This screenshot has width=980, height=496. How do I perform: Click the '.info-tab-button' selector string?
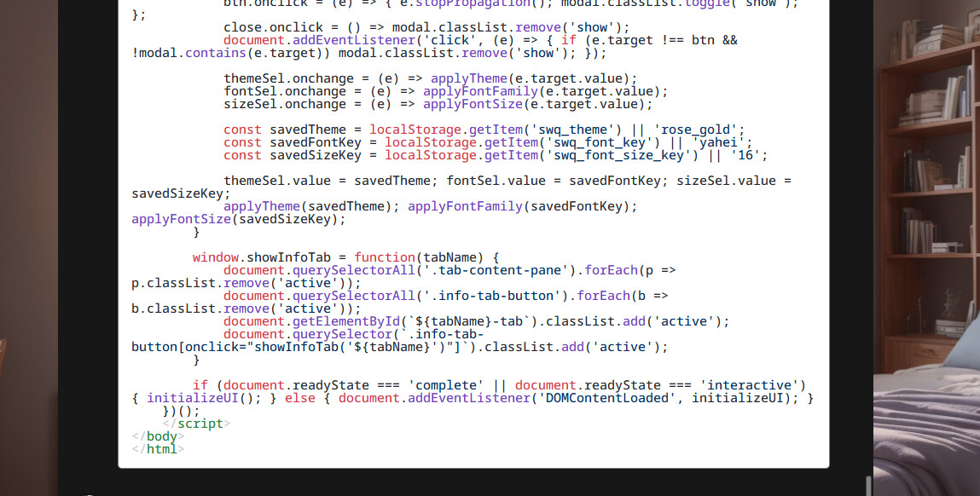pyautogui.click(x=498, y=296)
